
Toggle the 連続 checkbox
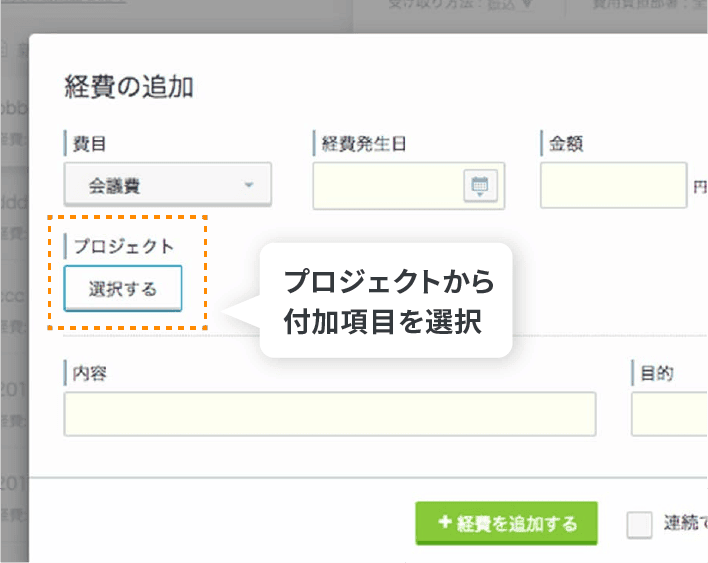[639, 524]
